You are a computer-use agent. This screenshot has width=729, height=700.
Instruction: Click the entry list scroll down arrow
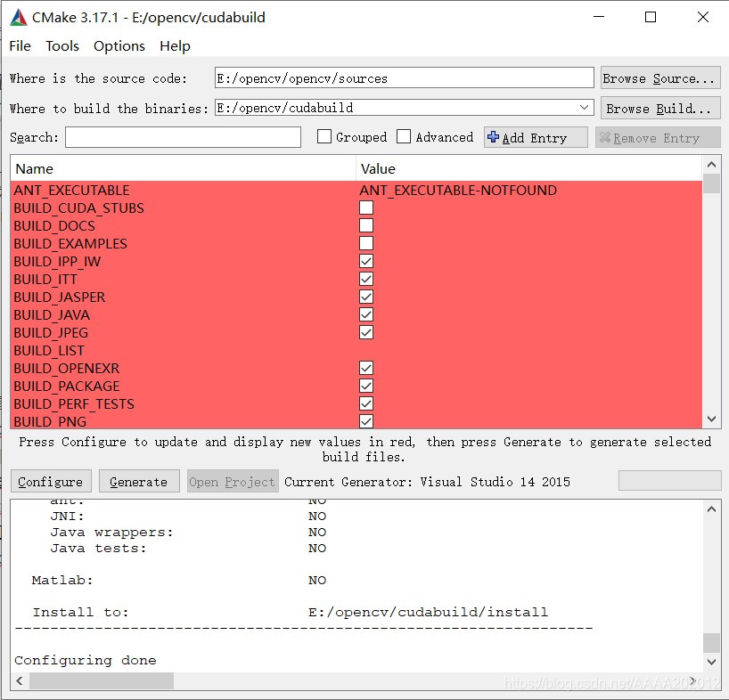click(x=711, y=419)
